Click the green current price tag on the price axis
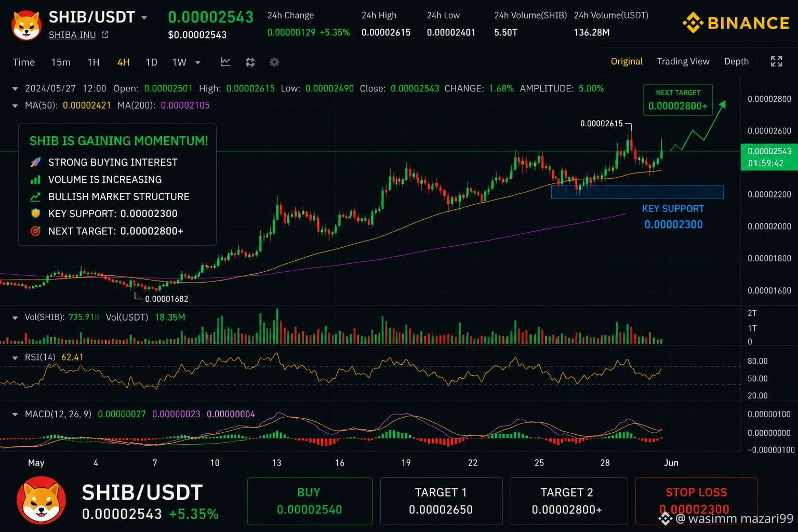This screenshot has width=798, height=532. [769, 157]
